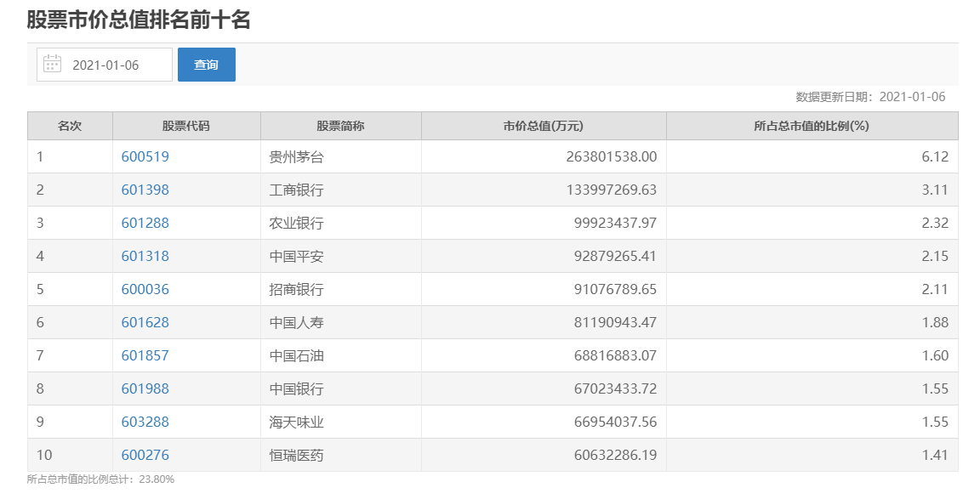Image resolution: width=980 pixels, height=499 pixels.
Task: Click the date input showing 2021-01-06
Action: (x=105, y=65)
